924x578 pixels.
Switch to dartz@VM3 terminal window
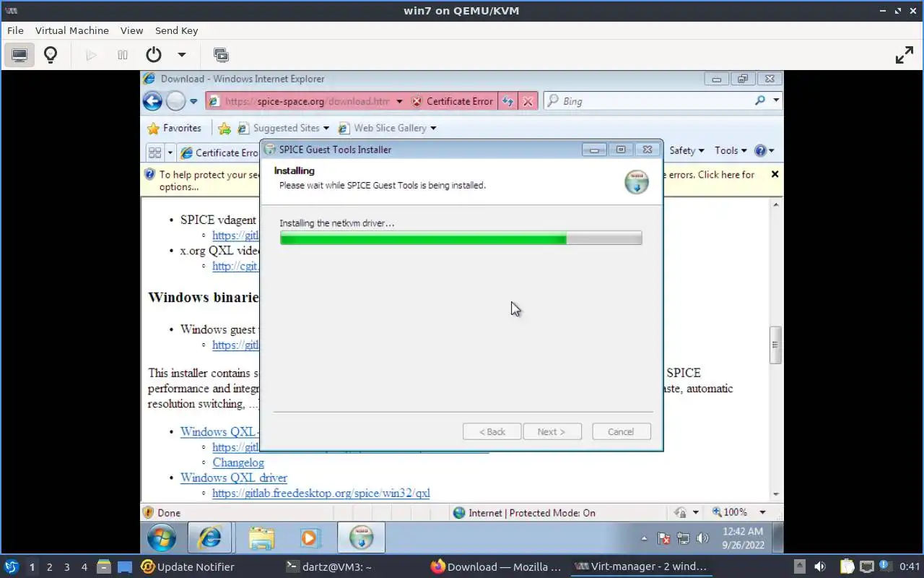(328, 567)
